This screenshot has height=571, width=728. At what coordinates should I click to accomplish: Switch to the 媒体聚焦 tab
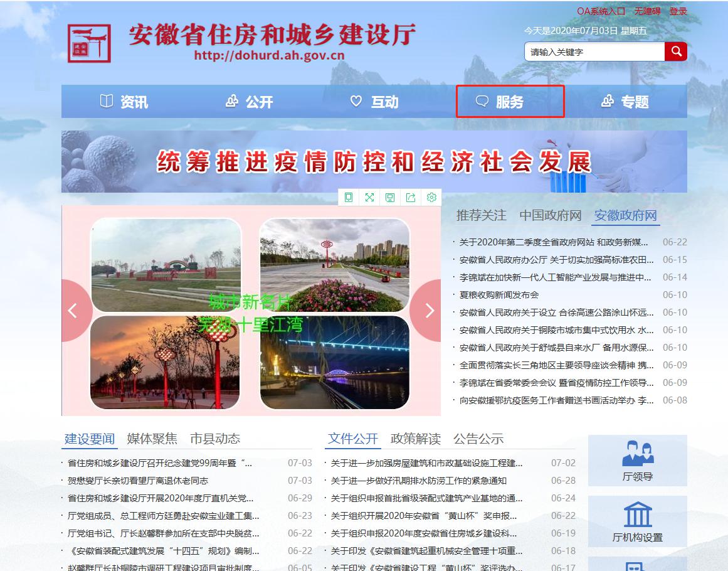pos(152,439)
